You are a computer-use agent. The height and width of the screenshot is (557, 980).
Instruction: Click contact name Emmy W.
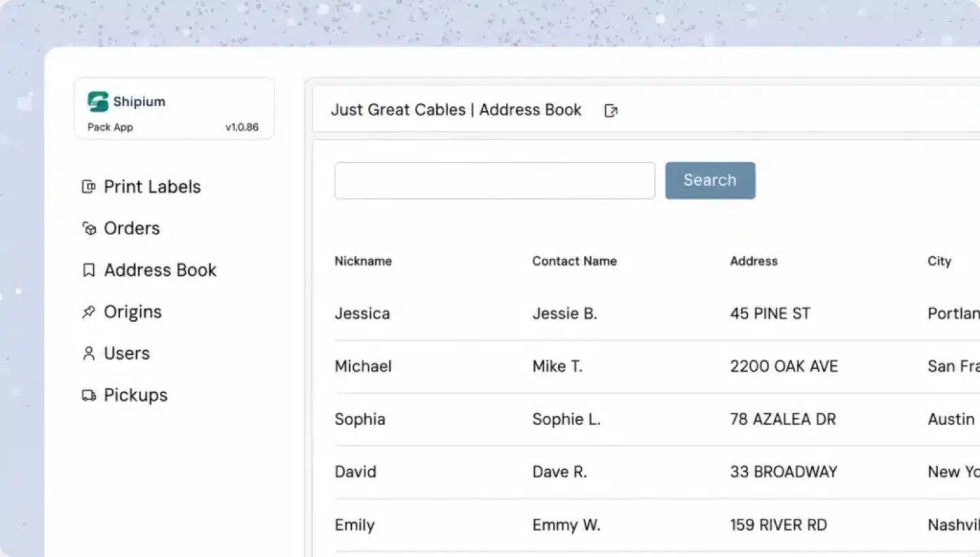pos(566,525)
